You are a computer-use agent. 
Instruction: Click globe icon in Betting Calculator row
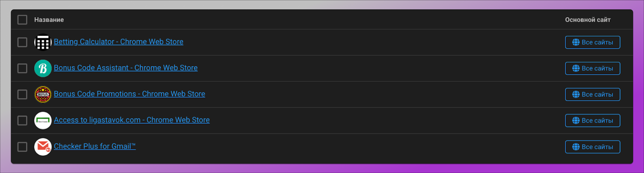[x=576, y=42]
